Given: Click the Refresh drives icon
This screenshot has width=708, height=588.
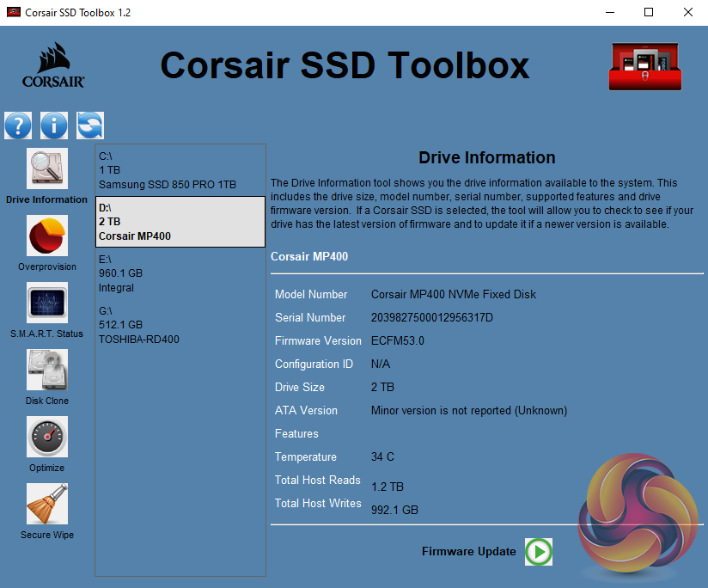Looking at the screenshot, I should pyautogui.click(x=89, y=126).
